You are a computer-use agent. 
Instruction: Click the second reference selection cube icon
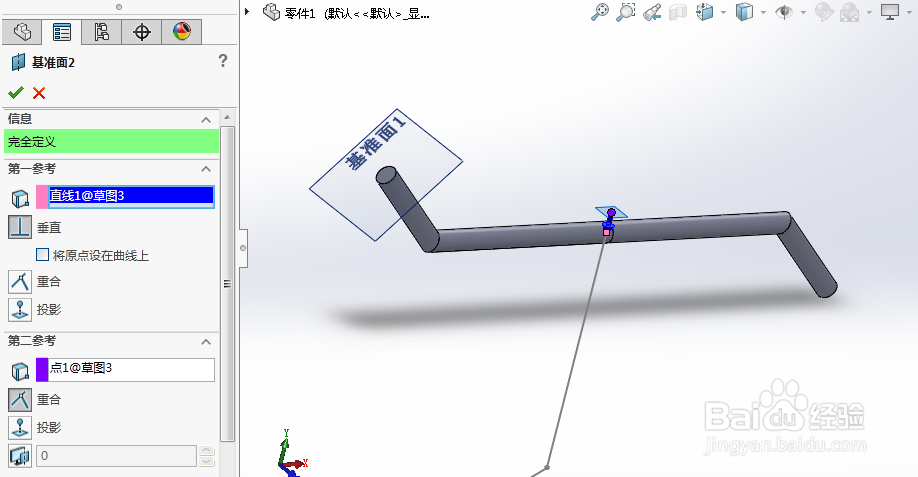point(20,371)
